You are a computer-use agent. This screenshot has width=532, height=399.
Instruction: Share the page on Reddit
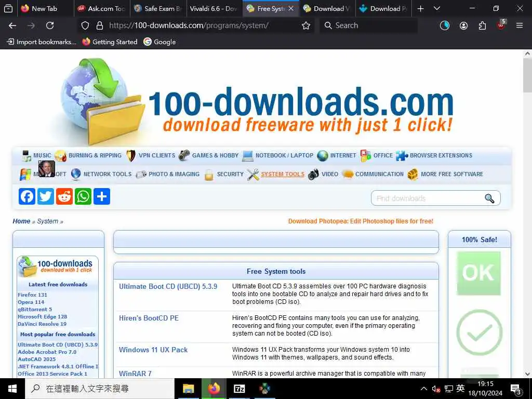click(x=64, y=196)
